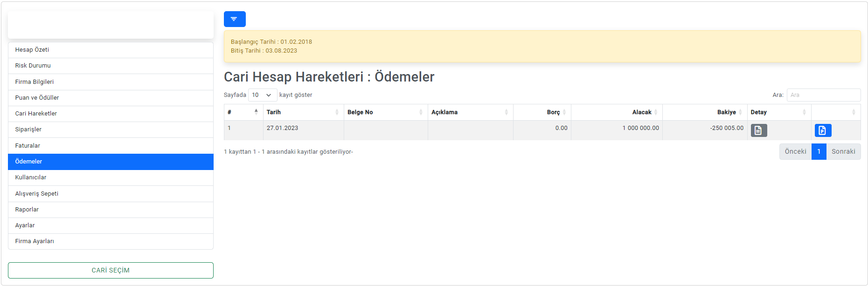The height and width of the screenshot is (286, 868).
Task: Click the CARİ SEÇİM button
Action: [111, 270]
